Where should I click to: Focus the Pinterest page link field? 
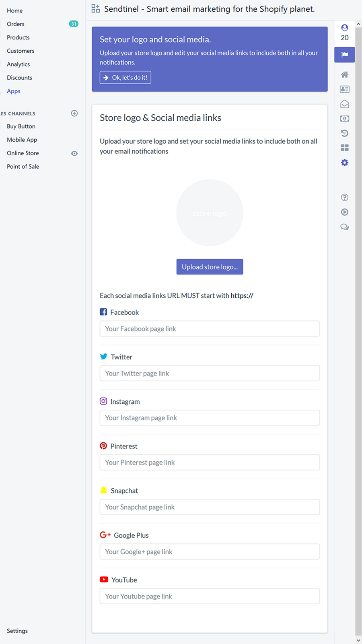pyautogui.click(x=210, y=462)
